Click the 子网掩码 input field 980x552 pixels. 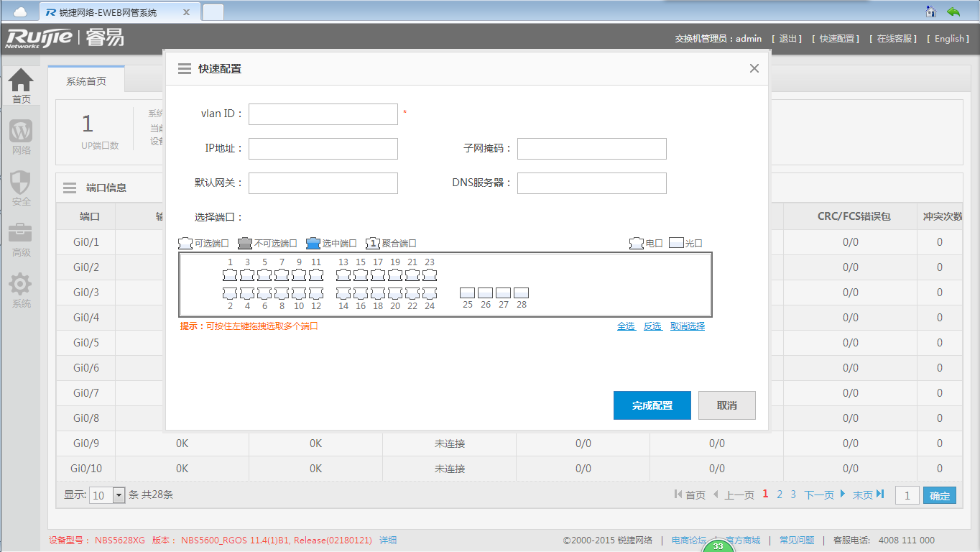tap(592, 149)
